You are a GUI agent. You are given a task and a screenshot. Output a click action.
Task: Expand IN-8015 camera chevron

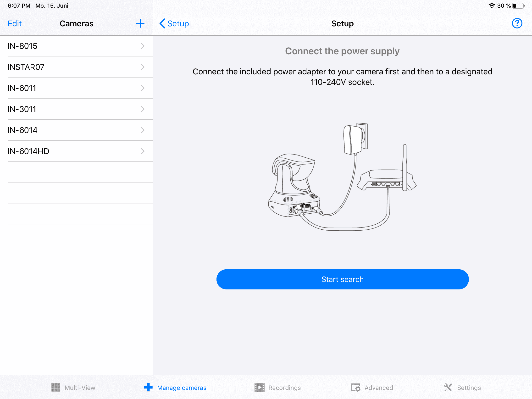tap(143, 46)
